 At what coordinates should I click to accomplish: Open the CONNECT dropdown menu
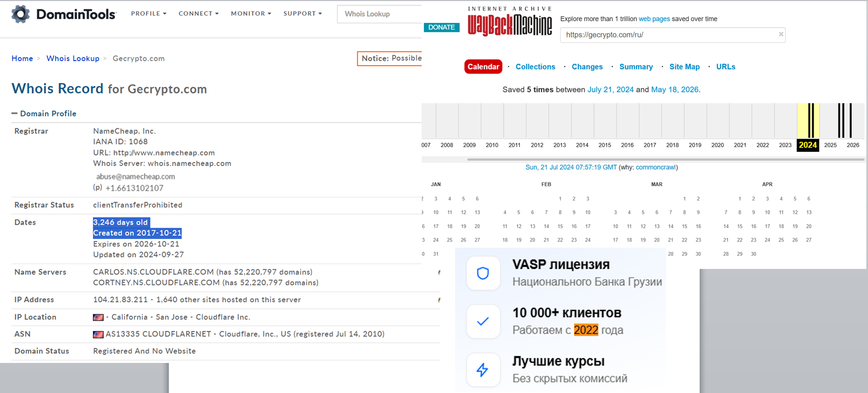coord(199,14)
